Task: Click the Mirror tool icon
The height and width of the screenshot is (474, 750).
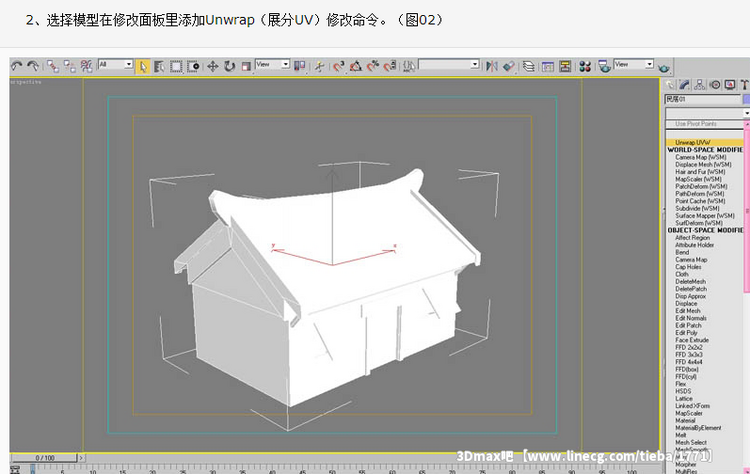Action: (492, 66)
